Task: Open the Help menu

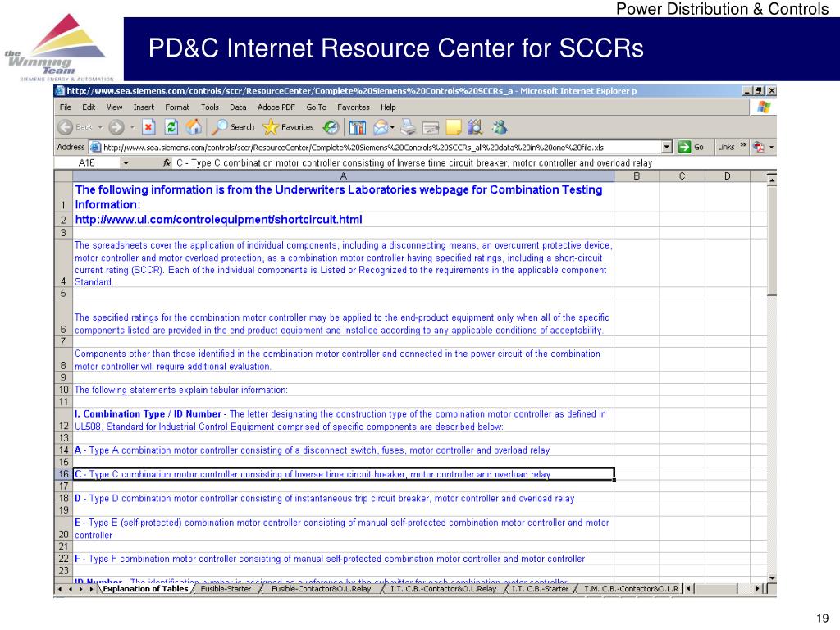Action: coord(388,107)
